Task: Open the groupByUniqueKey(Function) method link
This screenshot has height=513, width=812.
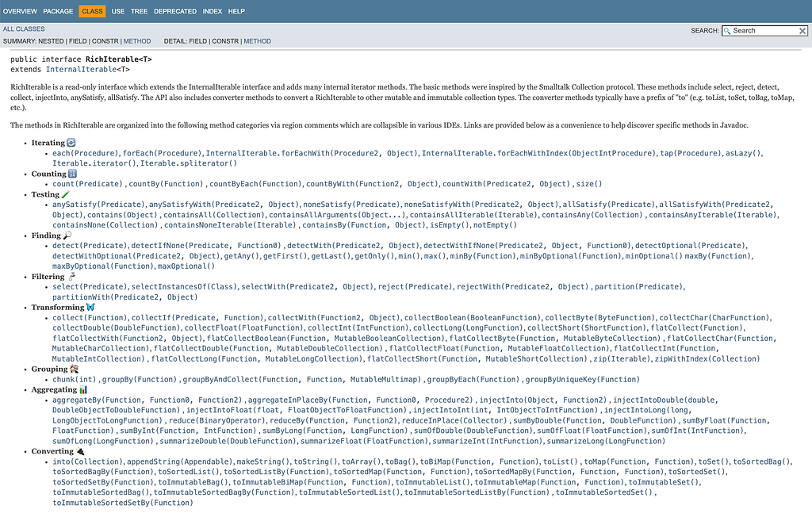Action: (583, 380)
